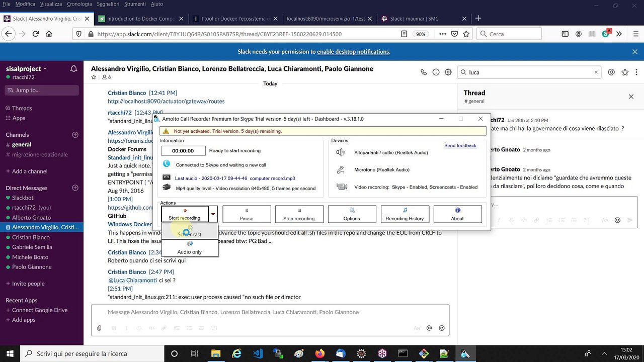Click the Pause button in Amolto

tap(247, 214)
